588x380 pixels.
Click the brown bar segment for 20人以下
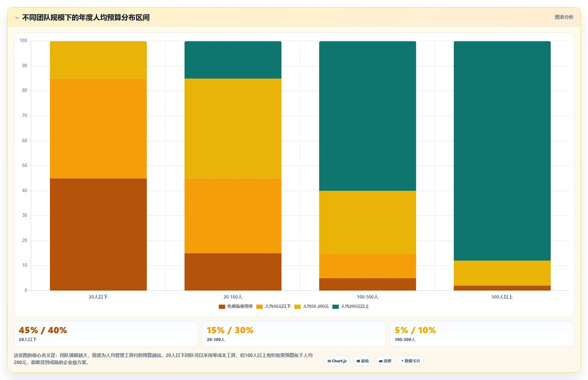(x=98, y=234)
